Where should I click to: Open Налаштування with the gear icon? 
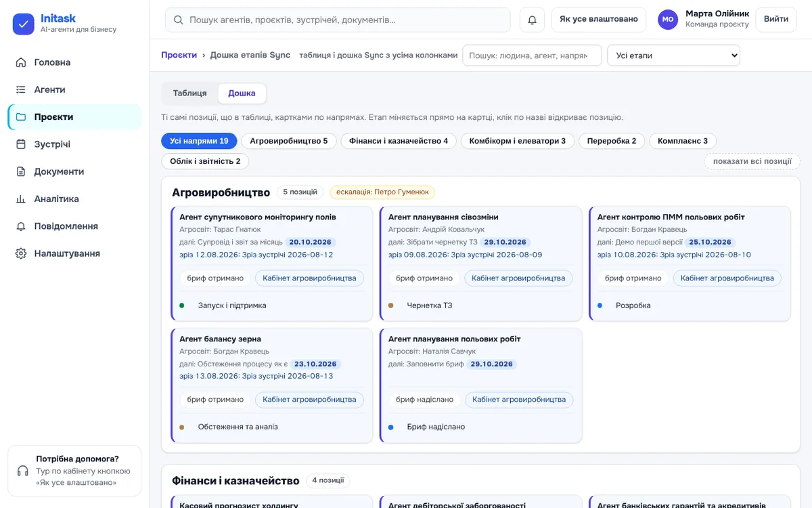point(21,253)
